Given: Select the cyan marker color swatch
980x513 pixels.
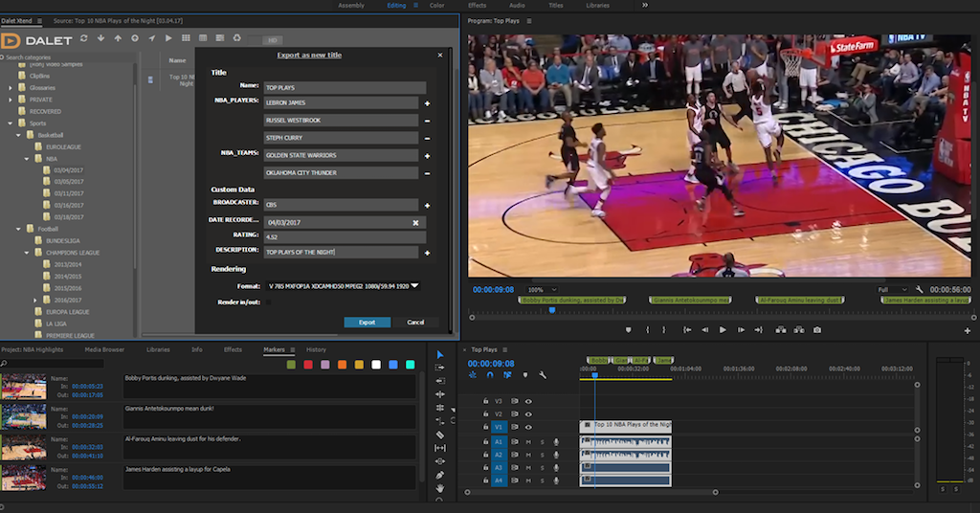Looking at the screenshot, I should point(410,365).
